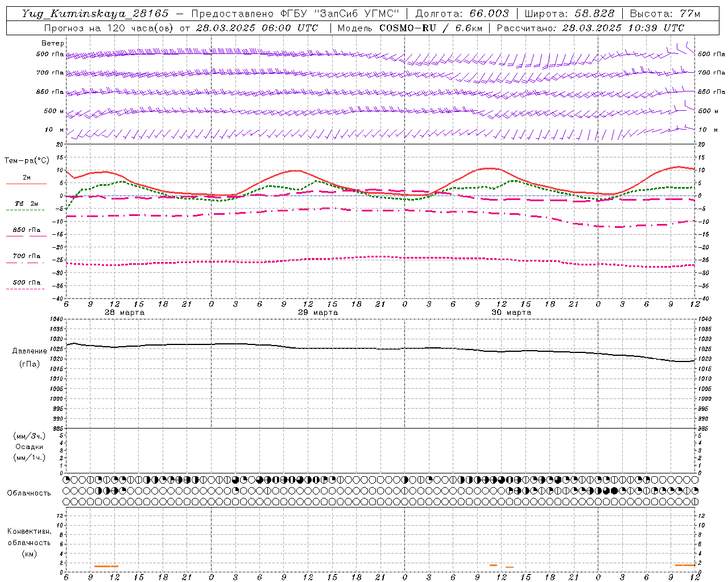The width and height of the screenshot is (728, 582).
Task: Click the orange convective cloud bar at chart's end
Action: pyautogui.click(x=685, y=565)
